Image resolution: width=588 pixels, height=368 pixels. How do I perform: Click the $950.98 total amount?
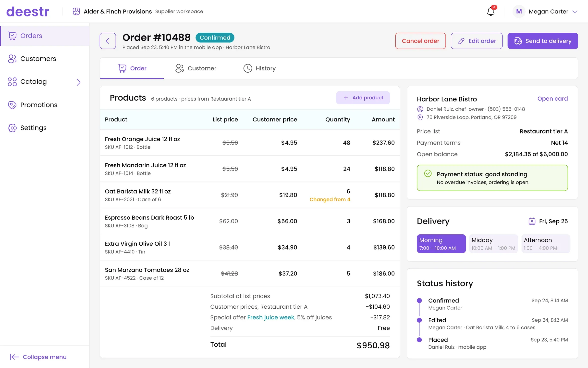373,345
